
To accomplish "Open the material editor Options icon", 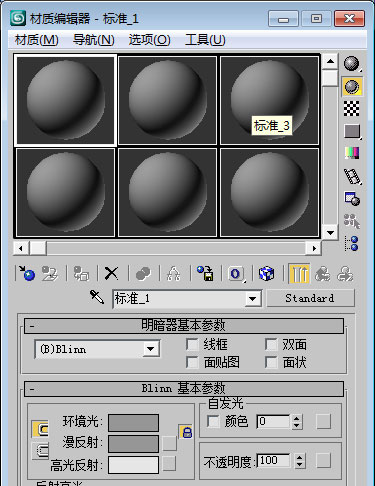I will click(352, 199).
